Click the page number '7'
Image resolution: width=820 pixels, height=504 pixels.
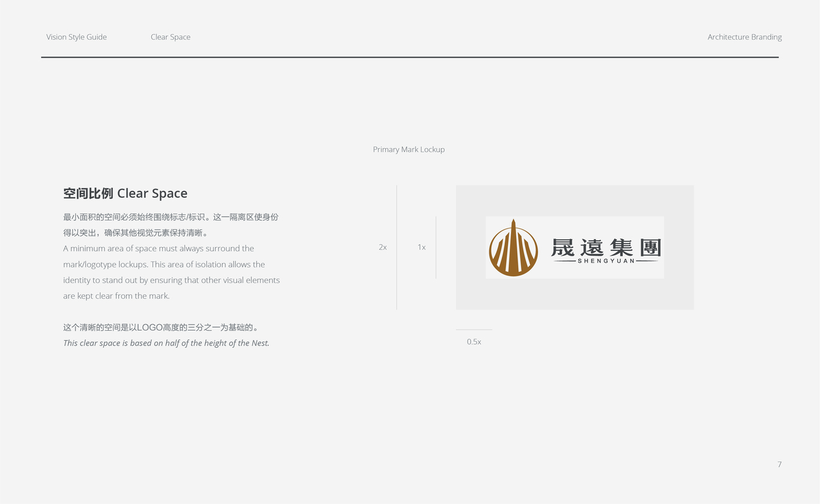click(779, 464)
